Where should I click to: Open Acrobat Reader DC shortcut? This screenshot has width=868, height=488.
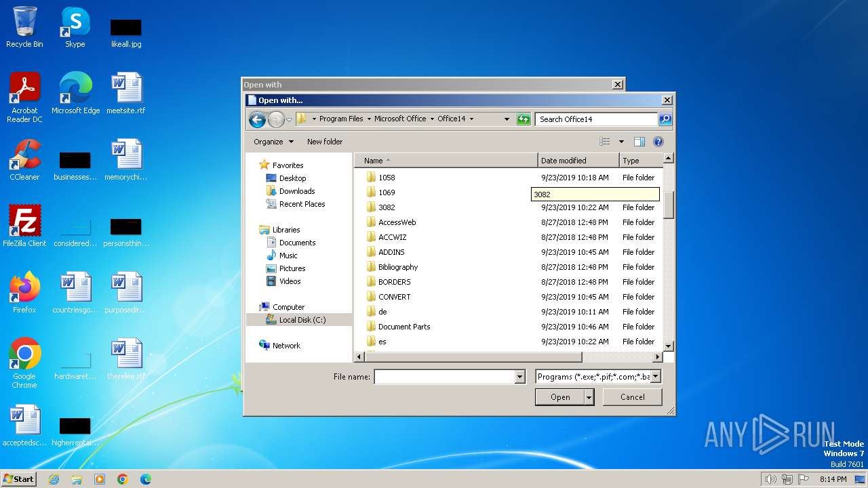(24, 98)
